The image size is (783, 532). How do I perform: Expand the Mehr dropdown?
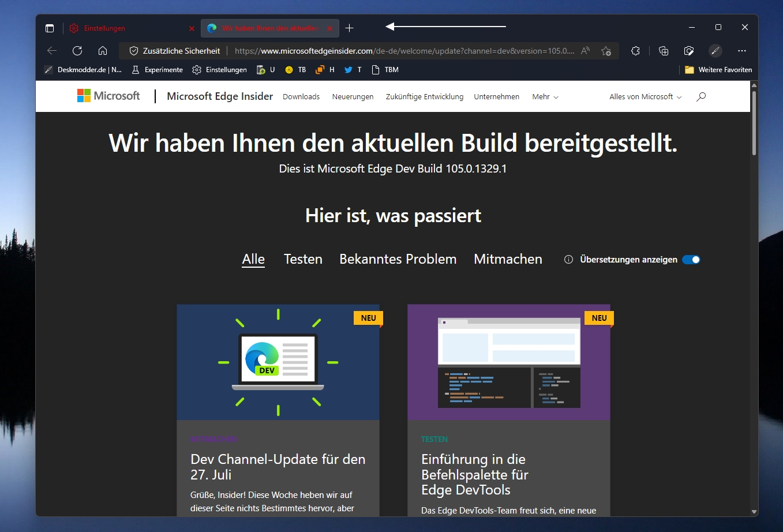(545, 97)
